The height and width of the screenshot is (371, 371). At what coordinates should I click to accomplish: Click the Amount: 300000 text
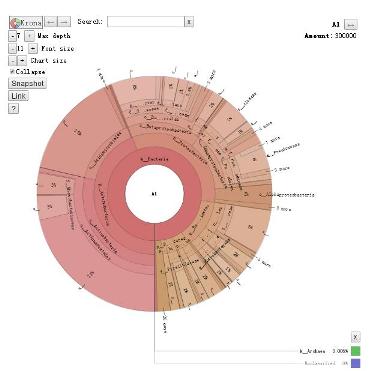330,36
